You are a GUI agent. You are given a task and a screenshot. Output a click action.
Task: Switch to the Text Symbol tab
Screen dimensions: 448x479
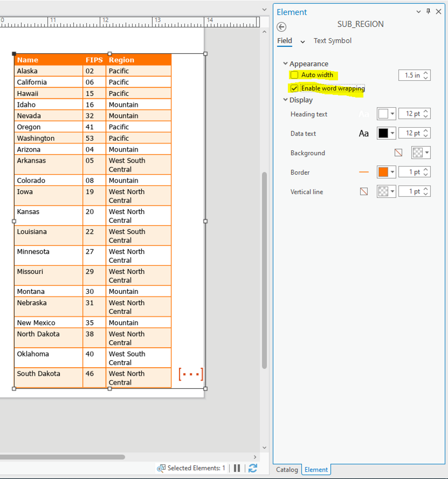pos(332,41)
